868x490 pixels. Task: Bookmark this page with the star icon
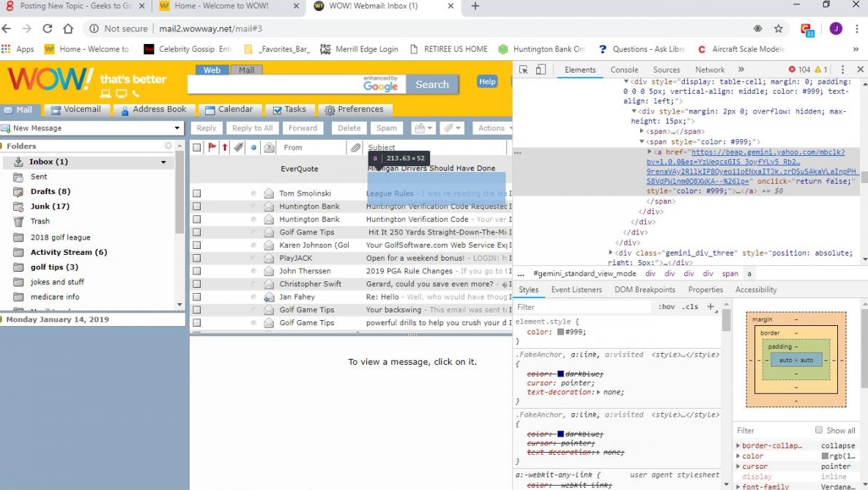click(779, 29)
